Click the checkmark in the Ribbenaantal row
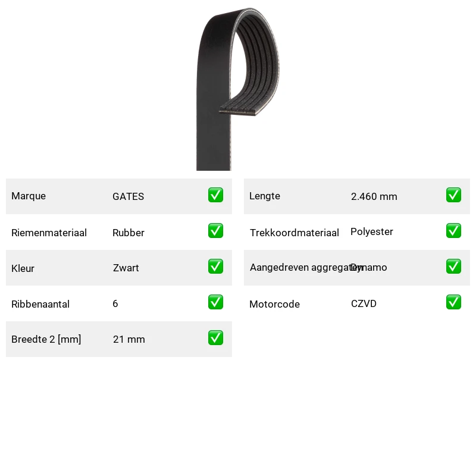 point(215,302)
